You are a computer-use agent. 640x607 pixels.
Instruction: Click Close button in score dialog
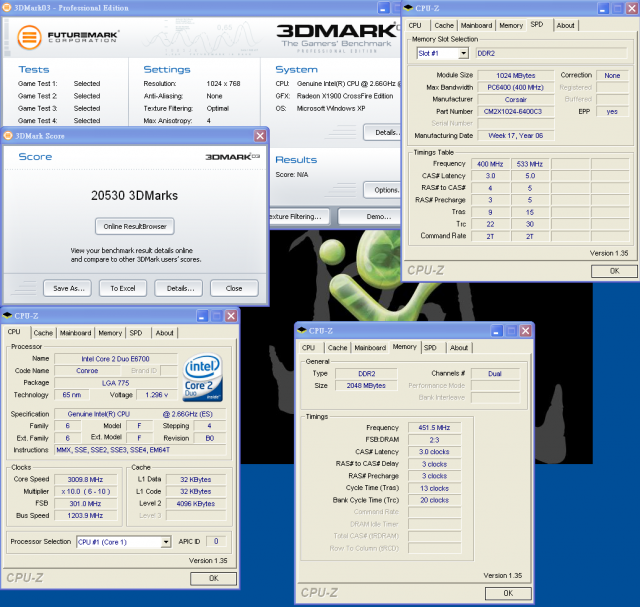[x=234, y=288]
